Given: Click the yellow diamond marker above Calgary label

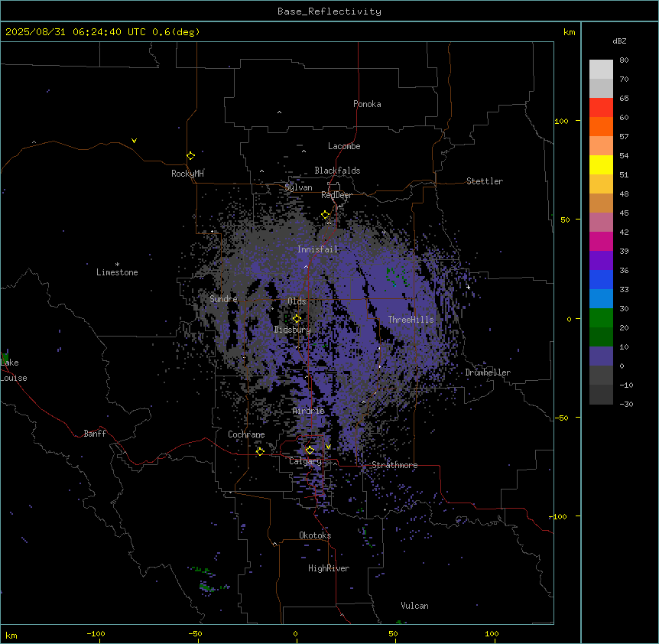Looking at the screenshot, I should click(x=310, y=450).
